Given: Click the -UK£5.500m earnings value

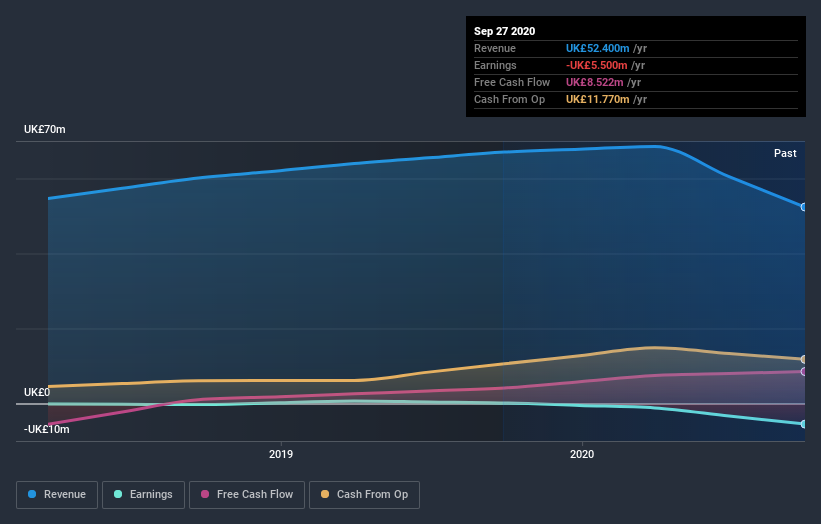Looking at the screenshot, I should [x=596, y=65].
